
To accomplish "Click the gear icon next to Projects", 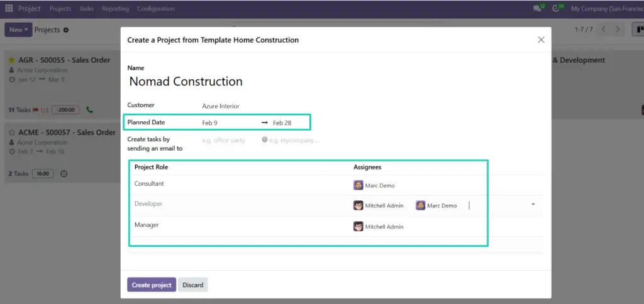I will [x=65, y=30].
